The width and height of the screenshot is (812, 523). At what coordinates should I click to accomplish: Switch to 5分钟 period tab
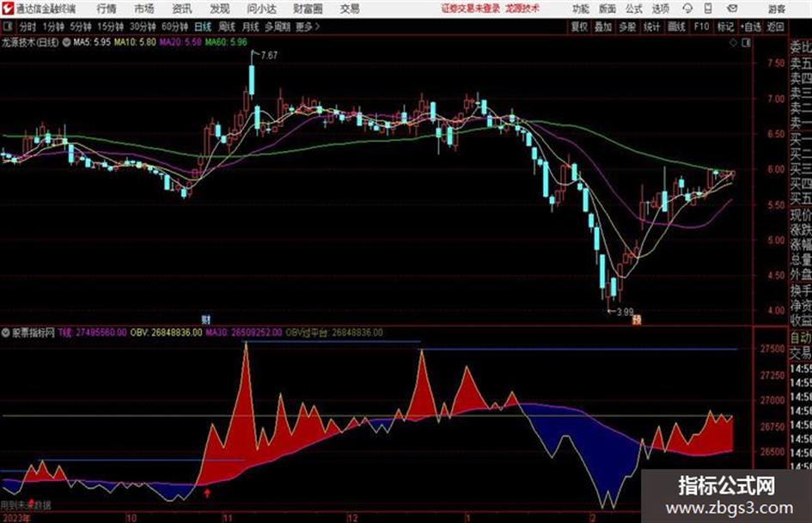[81, 27]
